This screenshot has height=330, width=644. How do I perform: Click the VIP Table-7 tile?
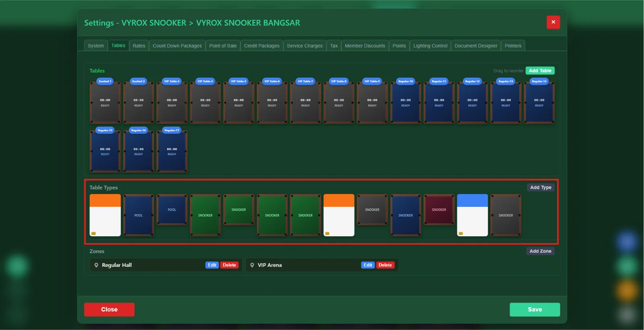pyautogui.click(x=305, y=102)
